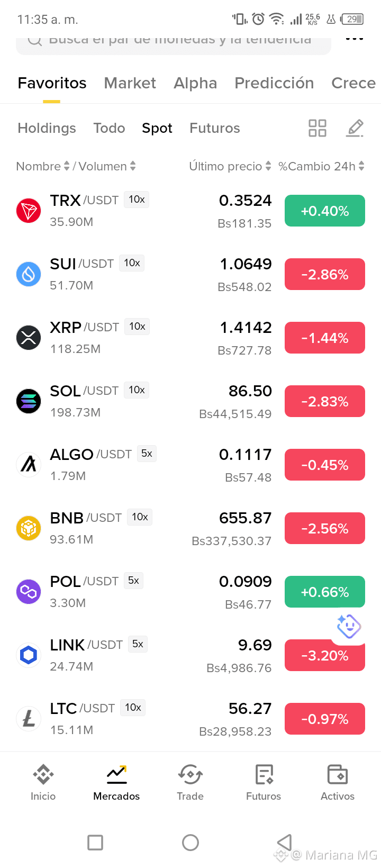This screenshot has height=868, width=381.
Task: Go to Inicio home icon
Action: pos(43,775)
